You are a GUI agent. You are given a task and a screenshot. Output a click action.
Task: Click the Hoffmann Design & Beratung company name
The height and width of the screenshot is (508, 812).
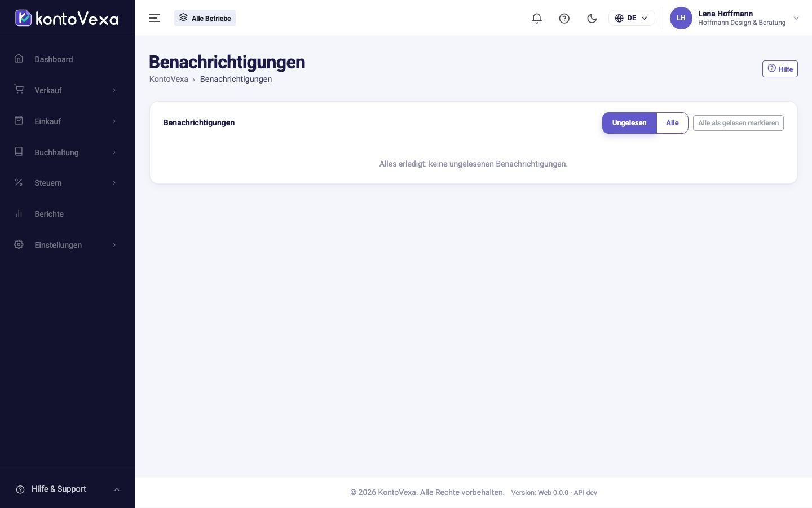(x=742, y=23)
